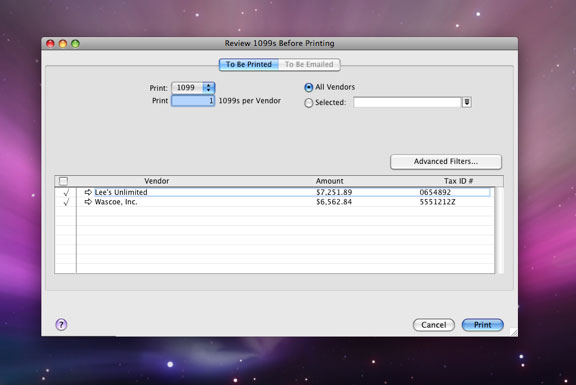Click the Tax ID 5551212Z cell

[x=438, y=202]
